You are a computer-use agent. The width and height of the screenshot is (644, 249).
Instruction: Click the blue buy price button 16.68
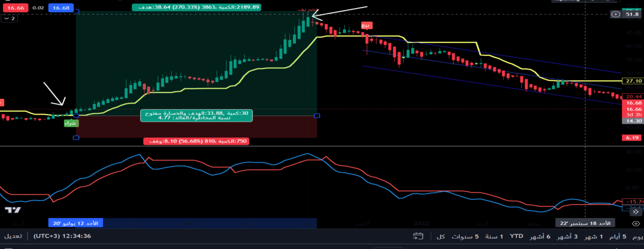(60, 8)
